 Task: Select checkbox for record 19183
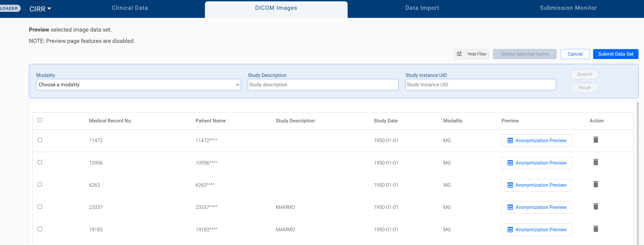40,229
